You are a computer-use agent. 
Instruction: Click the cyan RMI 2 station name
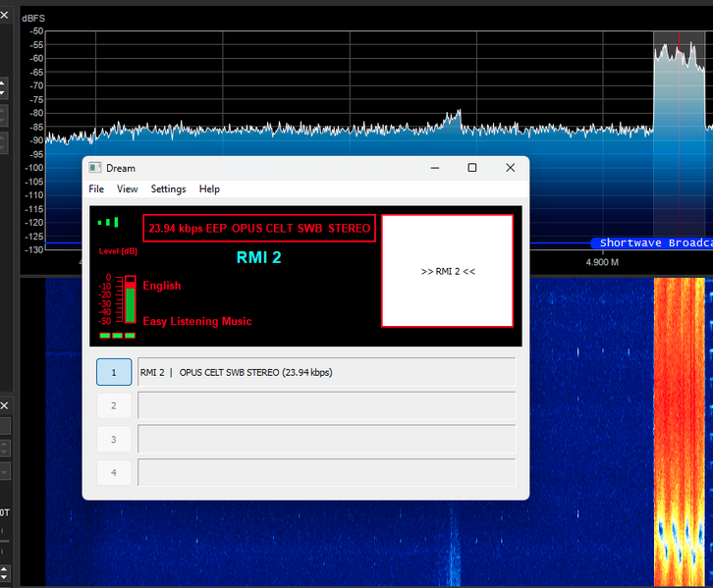(x=258, y=257)
